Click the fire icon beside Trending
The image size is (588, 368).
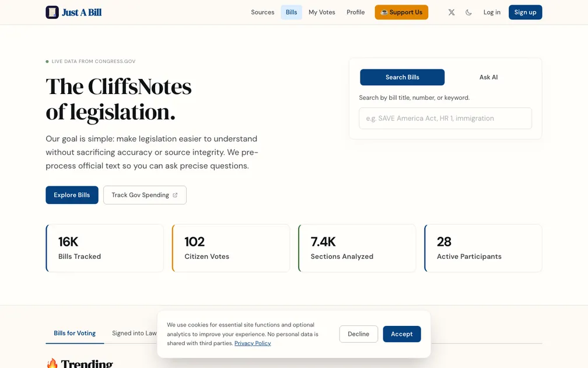click(x=52, y=363)
